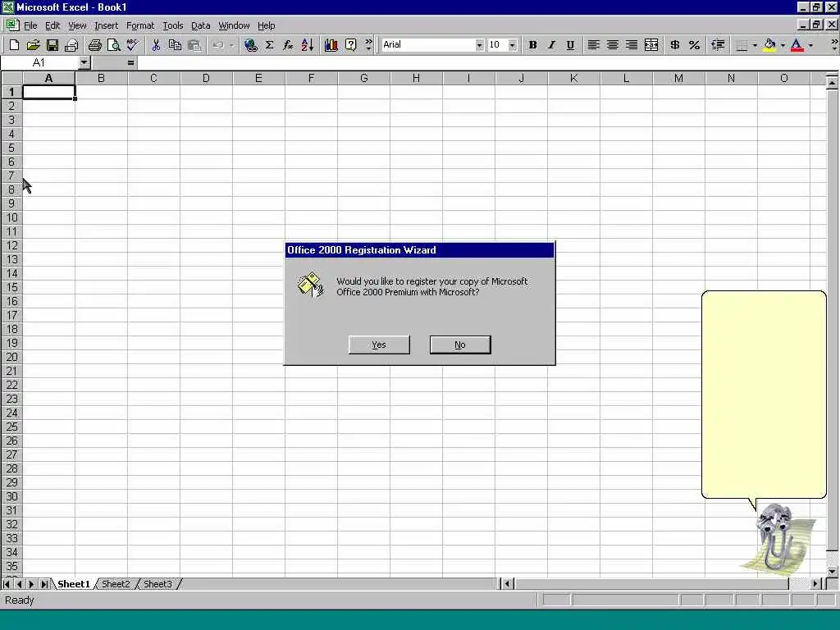Click the Edit Formula equals button
This screenshot has width=840, height=630.
click(130, 62)
